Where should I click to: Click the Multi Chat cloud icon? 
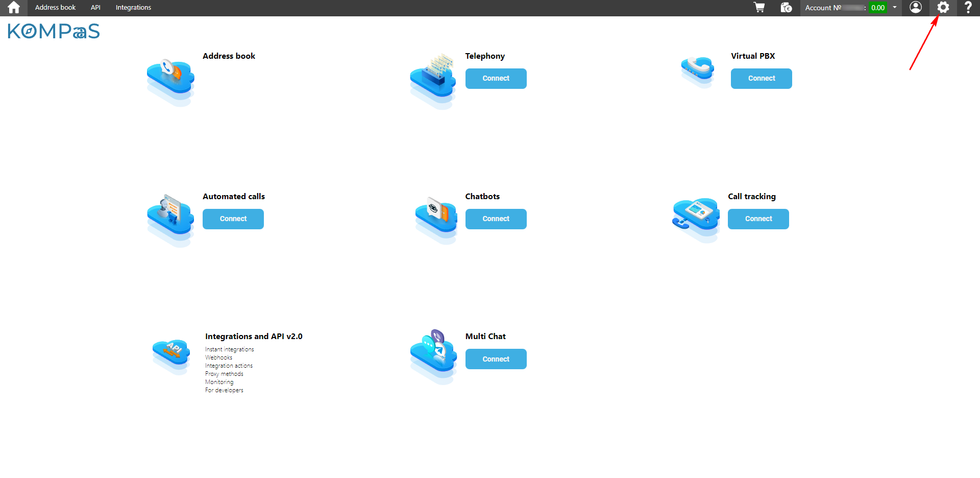point(433,356)
